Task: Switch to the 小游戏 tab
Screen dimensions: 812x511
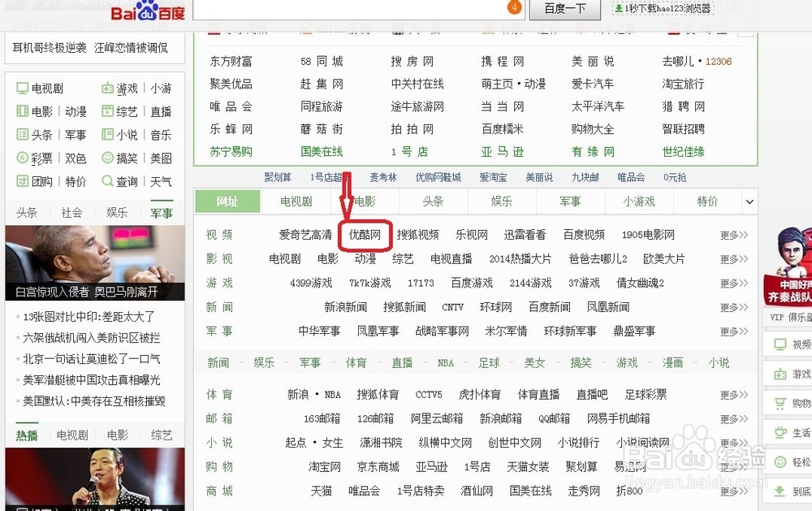Action: click(x=639, y=201)
